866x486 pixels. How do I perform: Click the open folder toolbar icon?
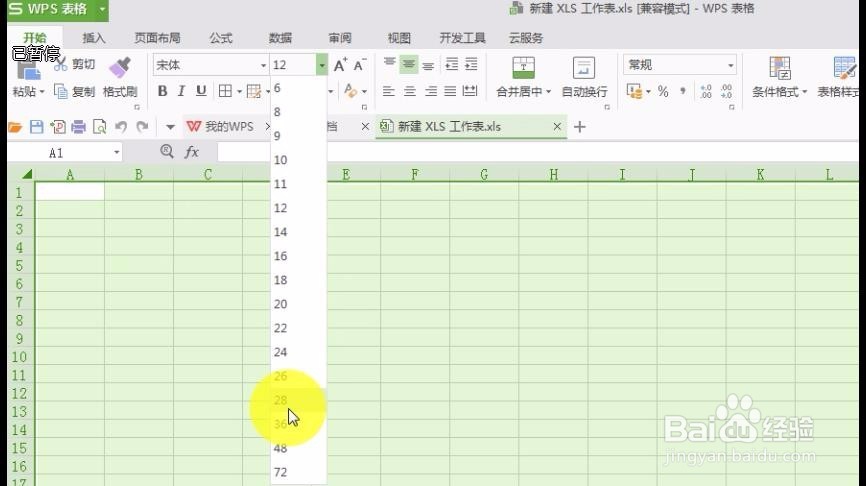coord(15,127)
